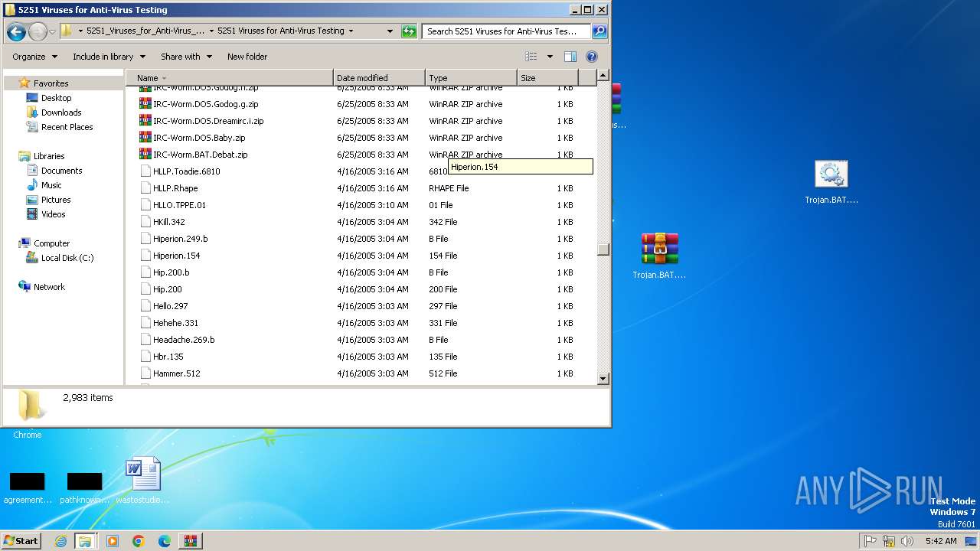
Task: Click the New folder button
Action: pyautogui.click(x=247, y=57)
